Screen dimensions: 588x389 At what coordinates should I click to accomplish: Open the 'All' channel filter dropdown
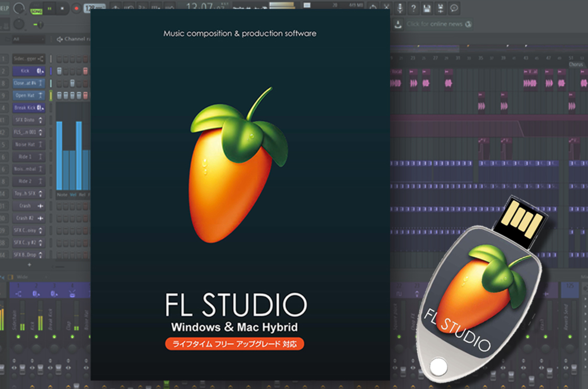(x=28, y=39)
